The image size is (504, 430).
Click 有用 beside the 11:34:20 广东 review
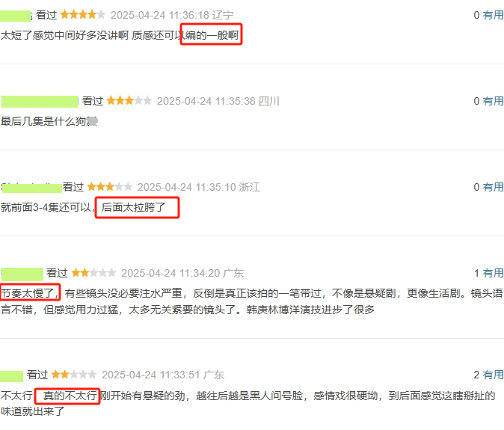(x=493, y=273)
